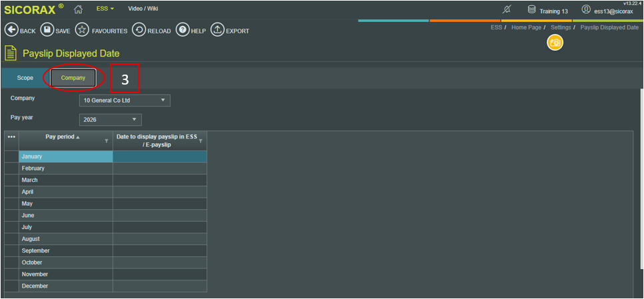Image resolution: width=644 pixels, height=299 pixels.
Task: Click the Favourites star icon
Action: [x=82, y=31]
